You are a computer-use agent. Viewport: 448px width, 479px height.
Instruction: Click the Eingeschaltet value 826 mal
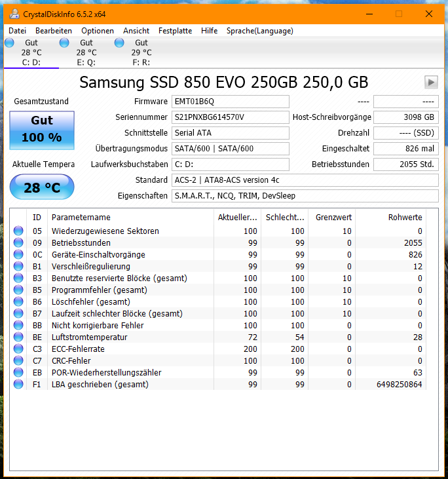[x=406, y=149]
